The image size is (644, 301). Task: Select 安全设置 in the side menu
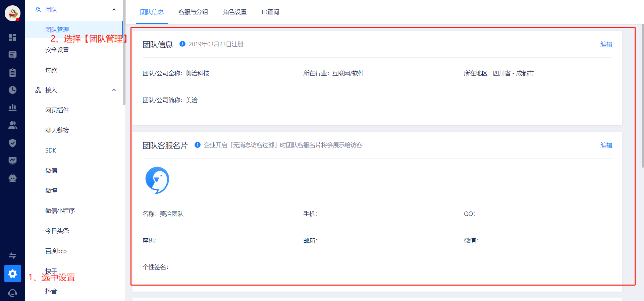pyautogui.click(x=57, y=50)
